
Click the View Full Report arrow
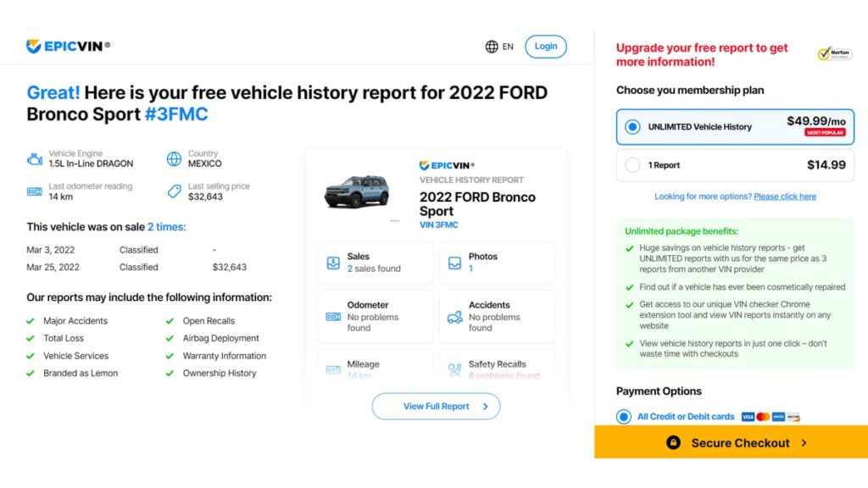pyautogui.click(x=485, y=407)
